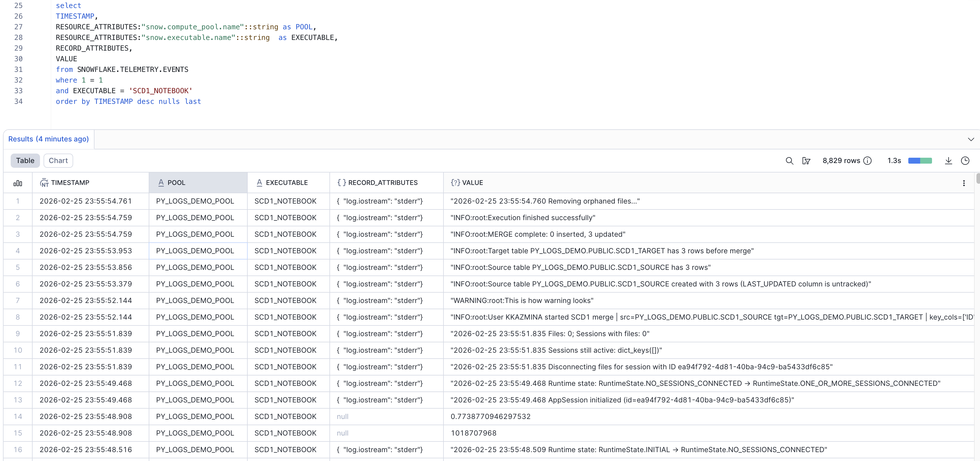This screenshot has width=980, height=461.
Task: Open the VALUE column options menu
Action: [964, 183]
